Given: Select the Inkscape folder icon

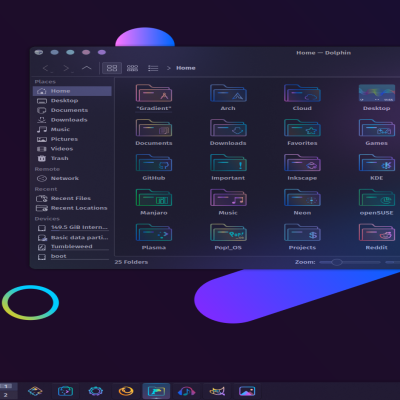Looking at the screenshot, I should [x=302, y=163].
